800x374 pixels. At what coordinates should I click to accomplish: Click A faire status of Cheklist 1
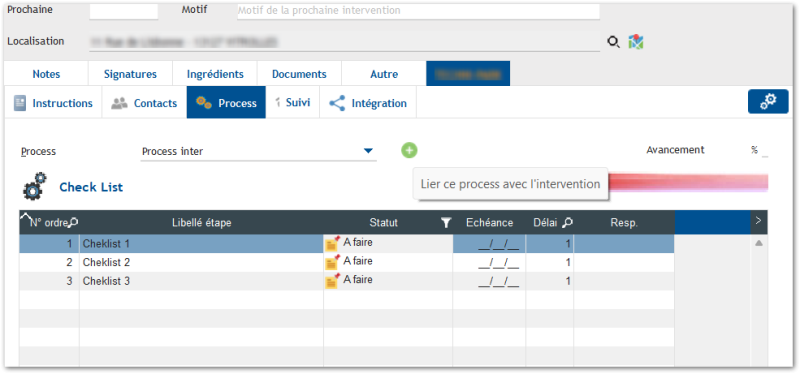click(358, 243)
